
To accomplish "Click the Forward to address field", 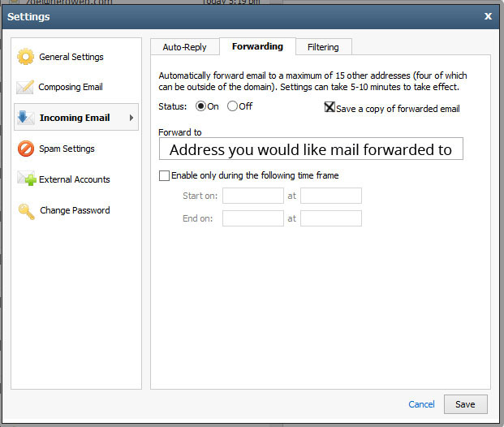I will click(311, 149).
